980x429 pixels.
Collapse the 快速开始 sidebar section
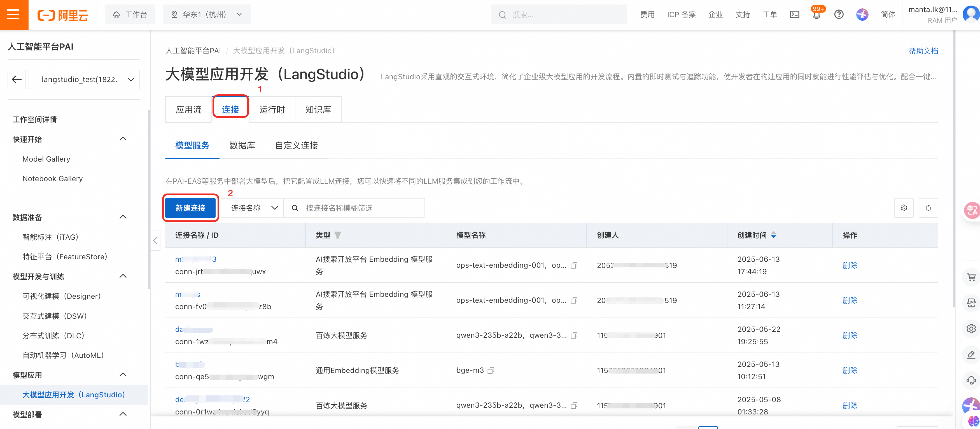click(x=123, y=139)
